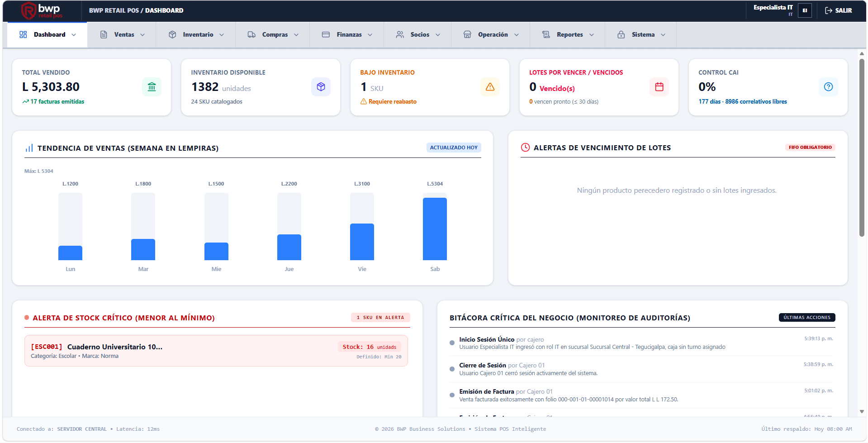Click the Reportes list icon
The height and width of the screenshot is (443, 868).
click(546, 34)
